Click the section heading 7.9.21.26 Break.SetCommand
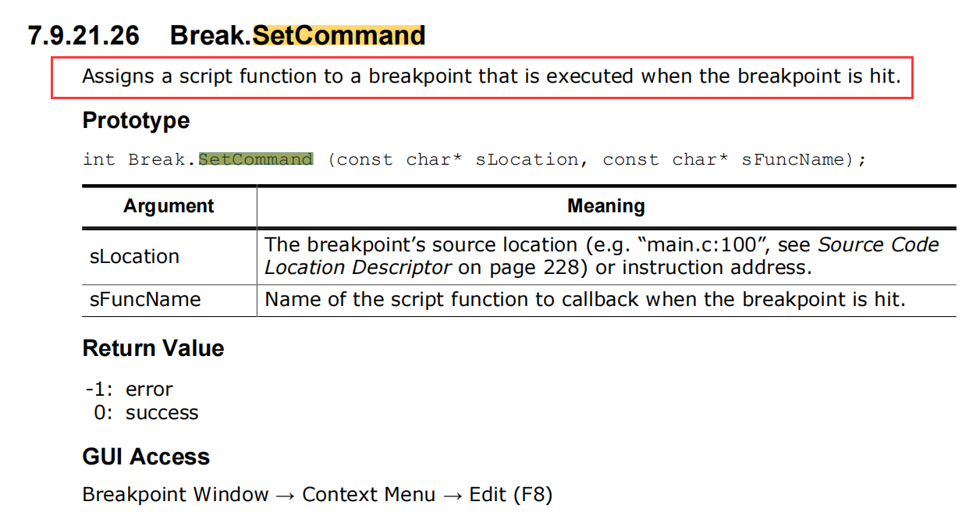 226,36
